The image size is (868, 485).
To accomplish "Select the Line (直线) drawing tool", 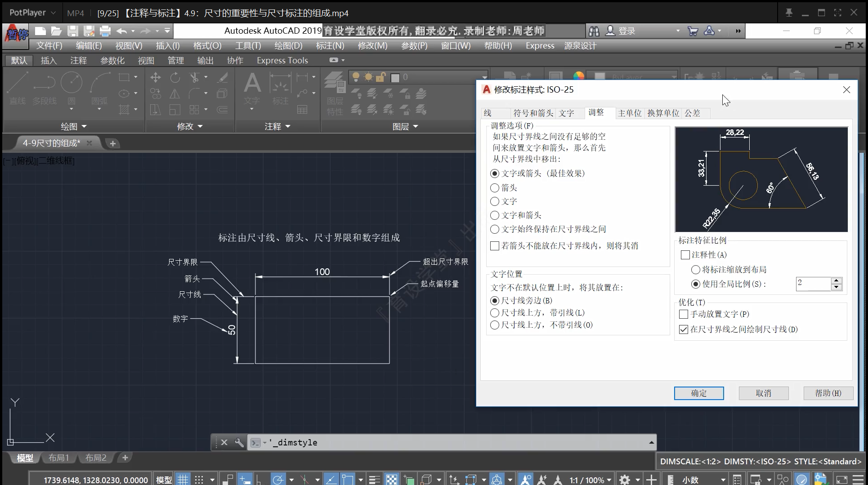I will point(18,89).
